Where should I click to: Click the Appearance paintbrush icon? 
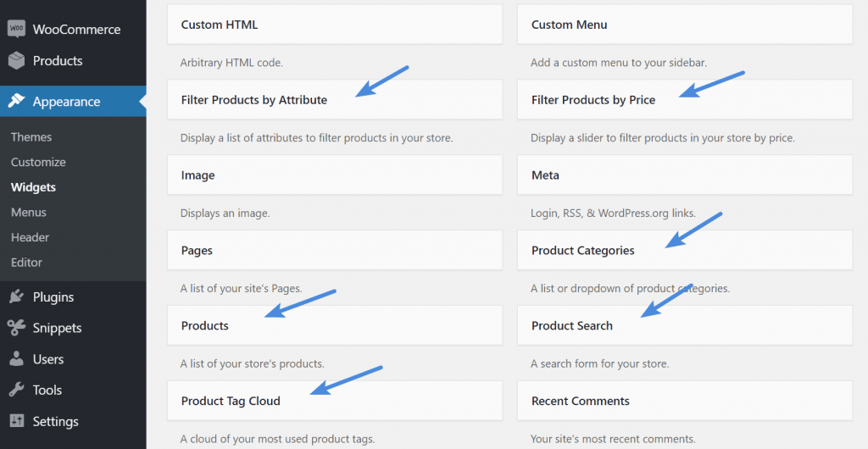pos(17,101)
